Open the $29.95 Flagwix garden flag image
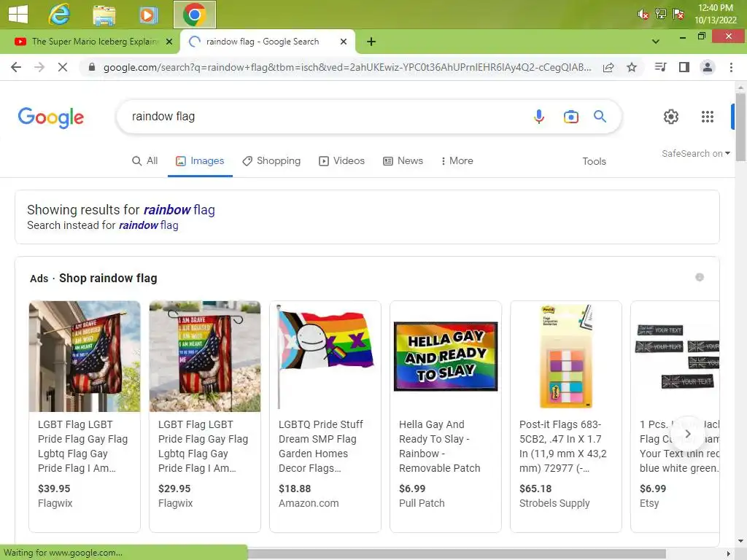The width and height of the screenshot is (747, 560). click(x=205, y=356)
